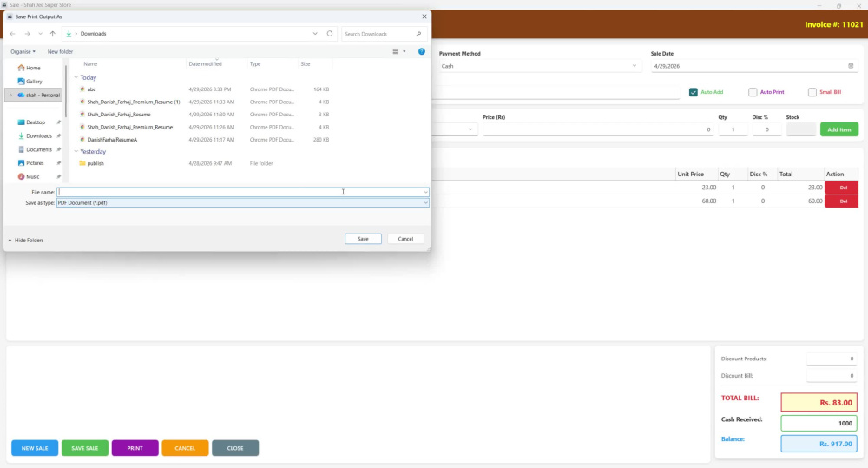Open the product selection dropdown arrow
868x468 pixels.
tap(470, 129)
